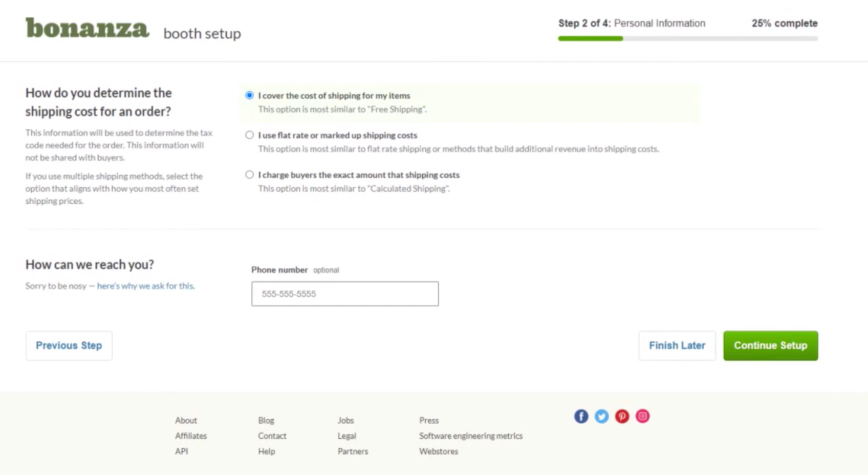The height and width of the screenshot is (475, 868).
Task: Click the Continue Setup button
Action: (770, 346)
